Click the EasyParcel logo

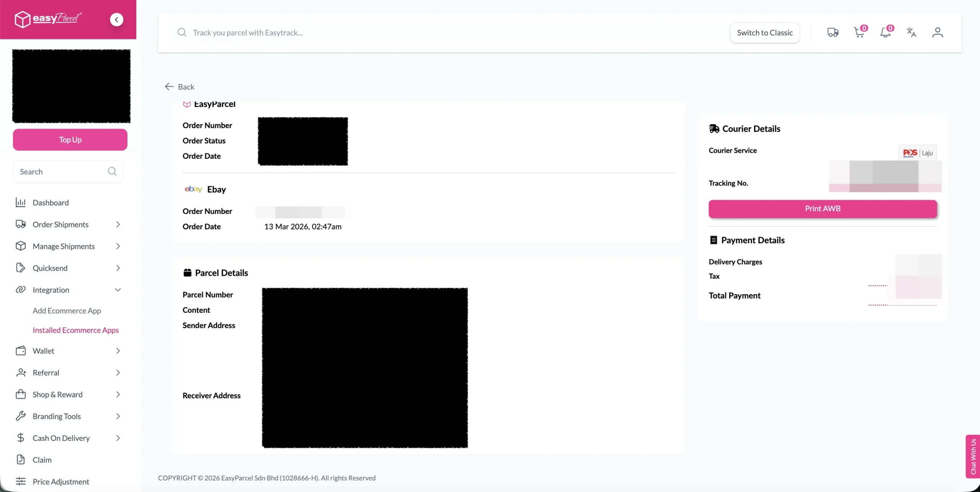(48, 19)
